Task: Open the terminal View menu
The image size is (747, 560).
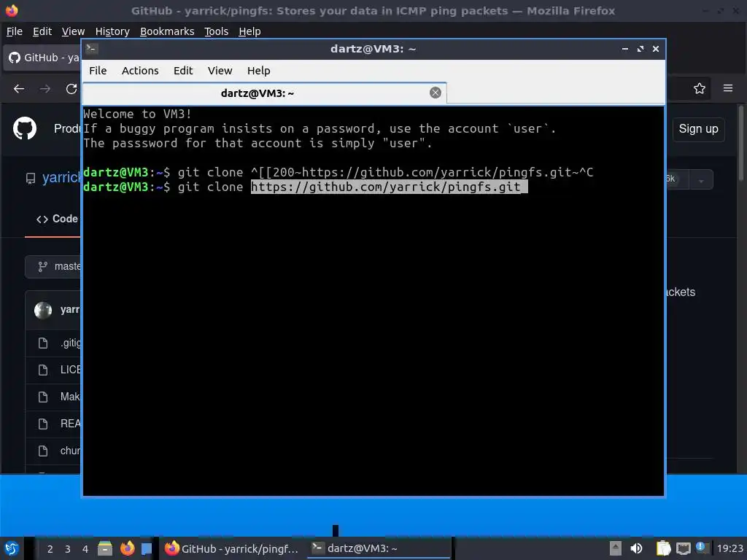Action: tap(220, 71)
